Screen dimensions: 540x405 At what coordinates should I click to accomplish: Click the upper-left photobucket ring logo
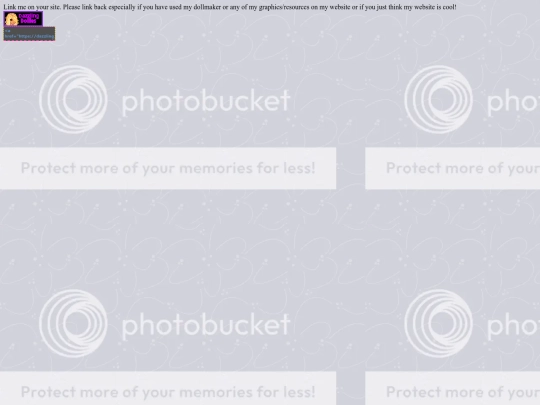point(73,100)
